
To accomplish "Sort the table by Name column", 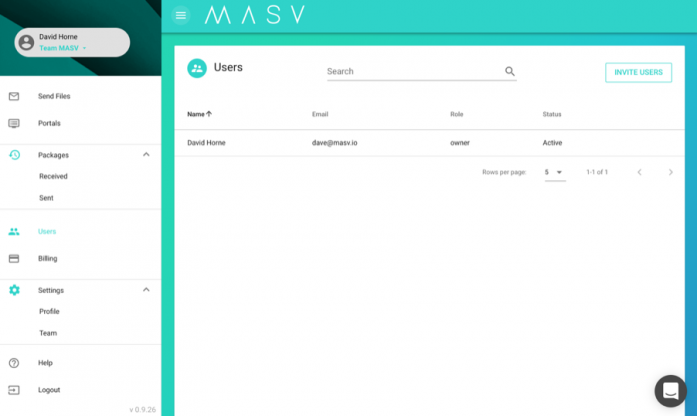I will (199, 114).
